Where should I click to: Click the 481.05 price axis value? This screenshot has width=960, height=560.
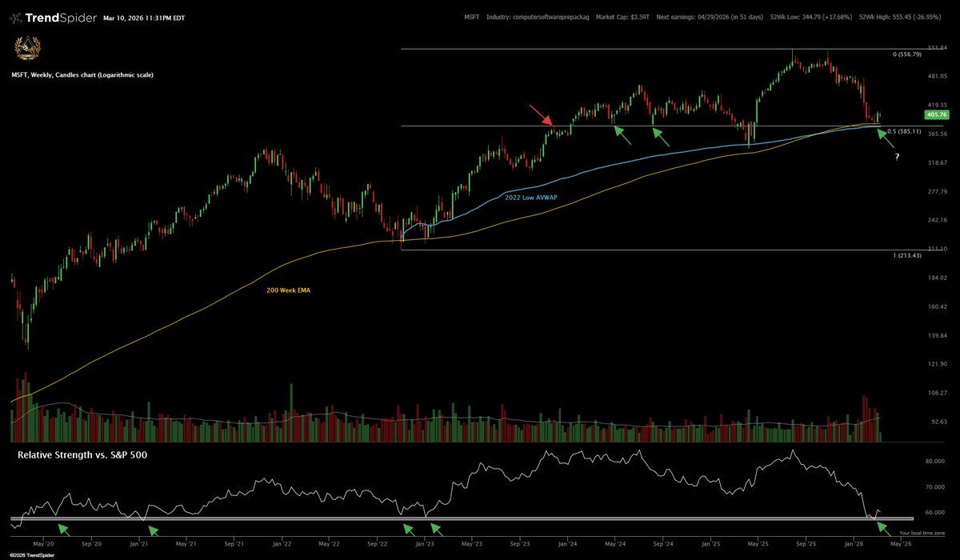pyautogui.click(x=937, y=76)
